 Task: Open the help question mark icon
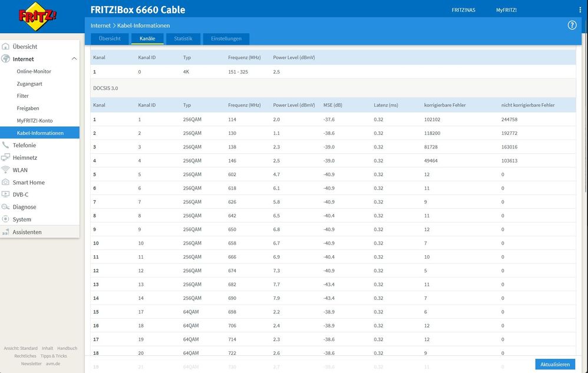coord(572,25)
